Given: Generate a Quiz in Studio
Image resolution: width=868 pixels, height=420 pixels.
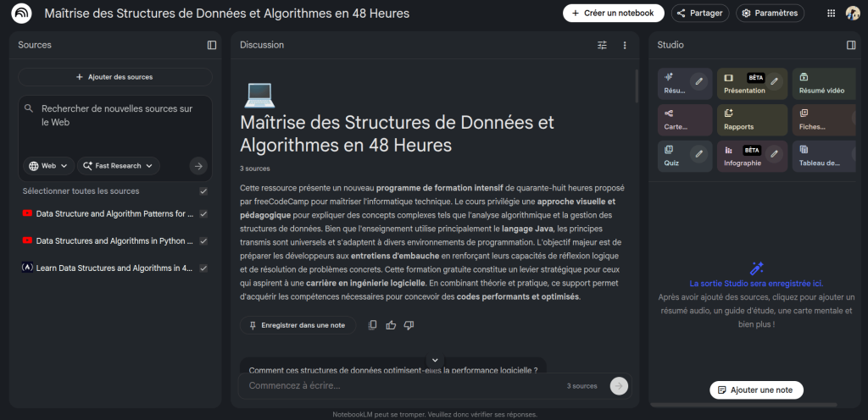Looking at the screenshot, I should (x=685, y=157).
